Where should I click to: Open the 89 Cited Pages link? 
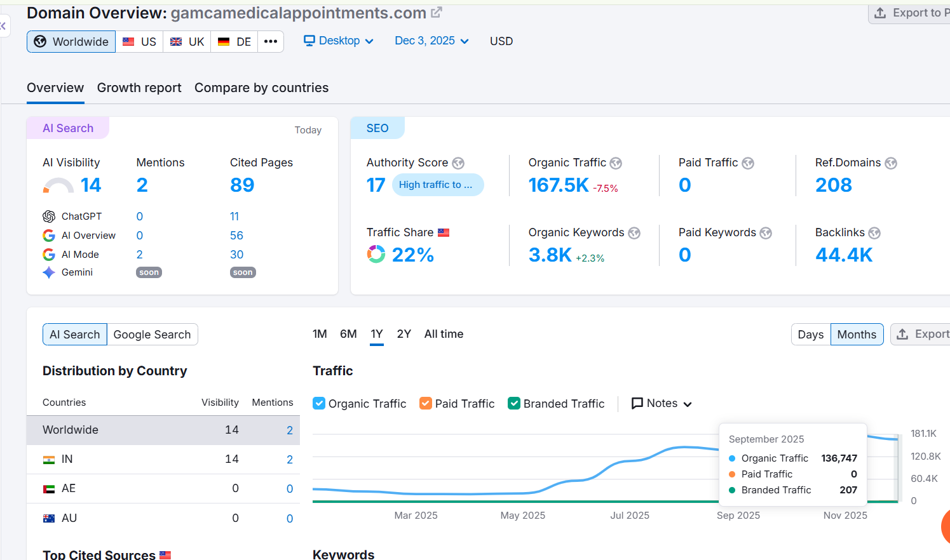coord(242,185)
